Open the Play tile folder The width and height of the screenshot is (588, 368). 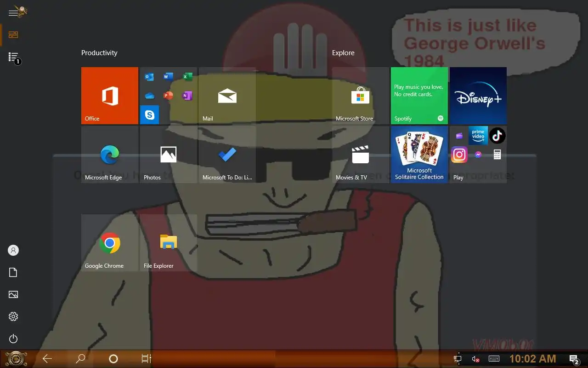tap(478, 155)
